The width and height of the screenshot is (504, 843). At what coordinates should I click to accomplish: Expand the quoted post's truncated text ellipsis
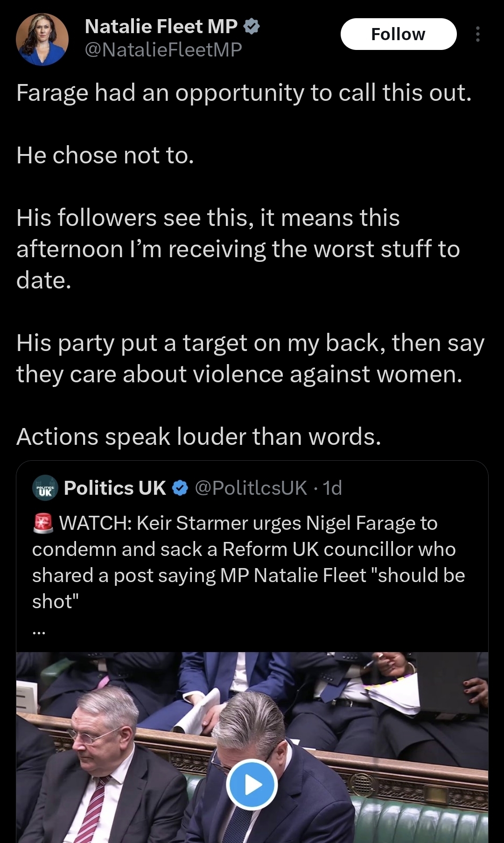click(39, 632)
